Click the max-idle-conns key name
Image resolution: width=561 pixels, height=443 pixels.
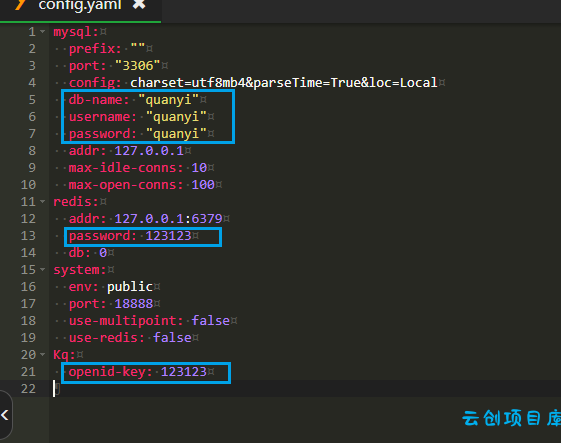point(126,168)
